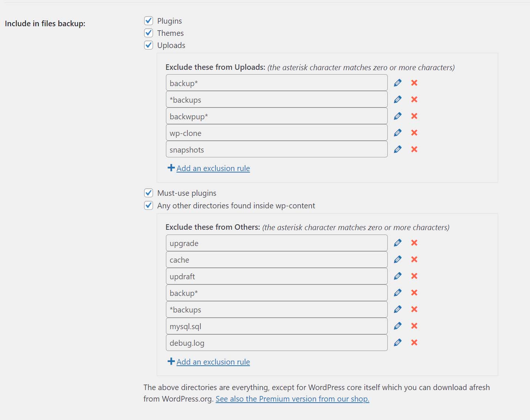The height and width of the screenshot is (420, 530).
Task: Toggle the Themes checkbox
Action: (148, 33)
